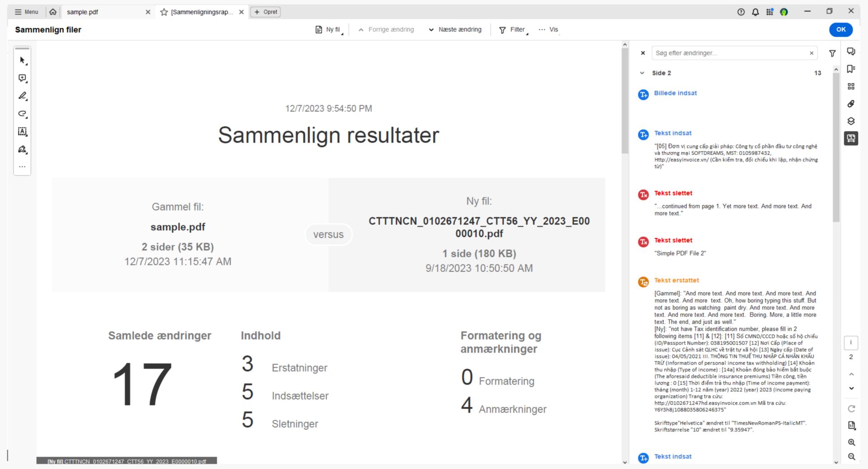This screenshot has width=868, height=469.
Task: Close the changes panel
Action: pyautogui.click(x=643, y=53)
